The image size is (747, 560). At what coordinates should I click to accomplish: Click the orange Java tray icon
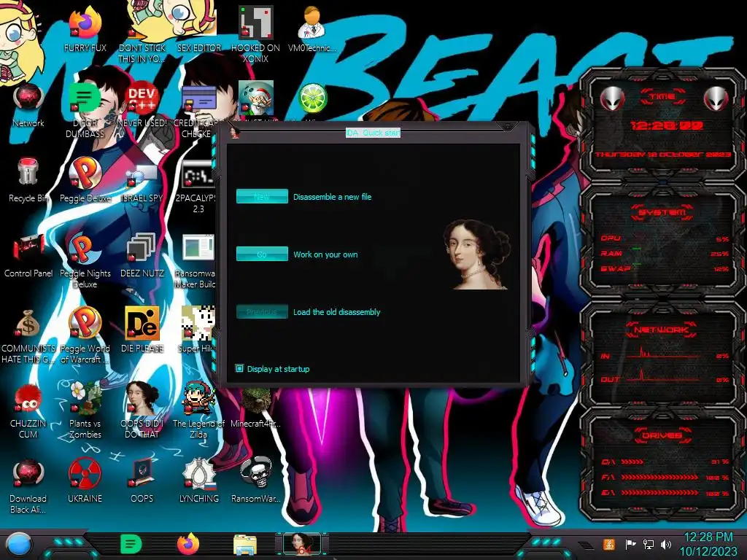(609, 544)
